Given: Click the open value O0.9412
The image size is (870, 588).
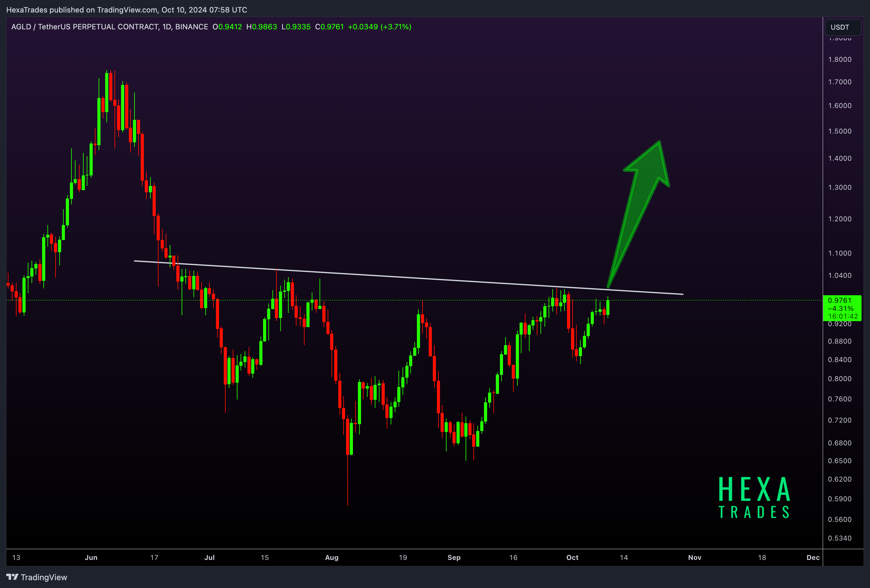Looking at the screenshot, I should point(227,27).
